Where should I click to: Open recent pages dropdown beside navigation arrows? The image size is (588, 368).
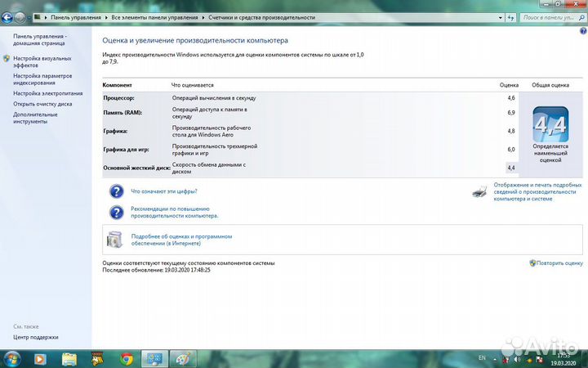(x=29, y=18)
